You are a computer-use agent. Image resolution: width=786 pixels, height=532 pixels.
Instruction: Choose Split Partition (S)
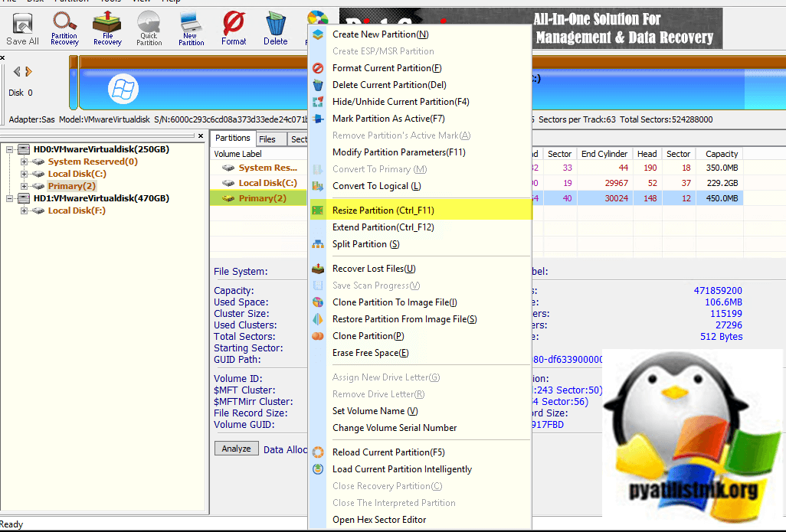tap(420, 244)
